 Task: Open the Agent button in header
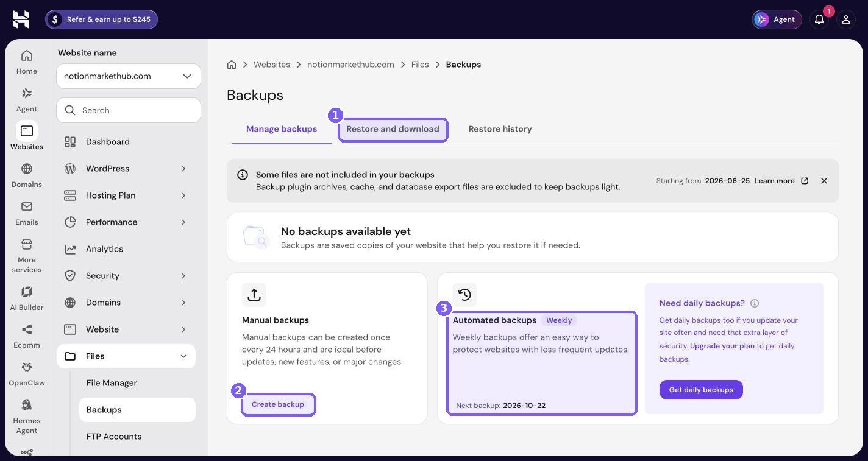(777, 19)
